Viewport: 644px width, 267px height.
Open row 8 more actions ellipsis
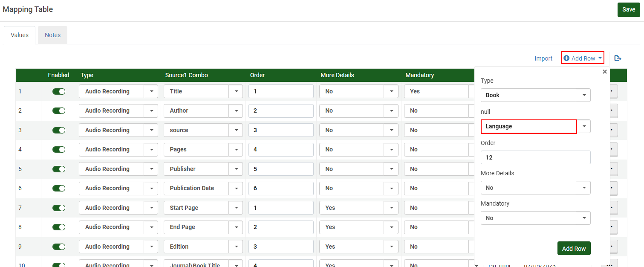click(x=613, y=227)
